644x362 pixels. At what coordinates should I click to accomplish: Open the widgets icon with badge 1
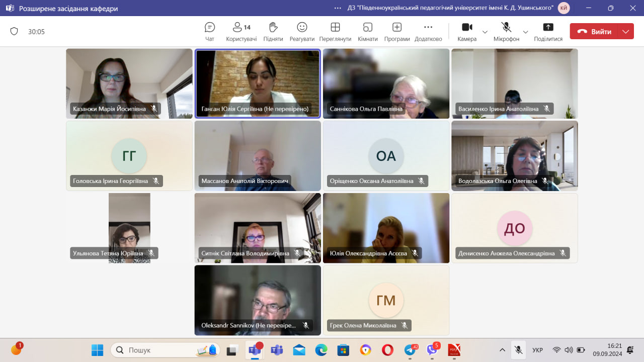pyautogui.click(x=16, y=349)
